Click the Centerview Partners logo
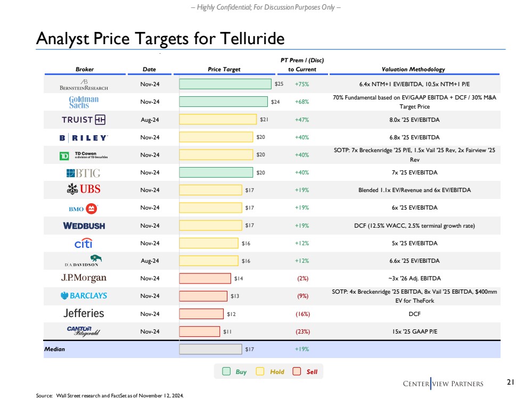 coord(443,384)
